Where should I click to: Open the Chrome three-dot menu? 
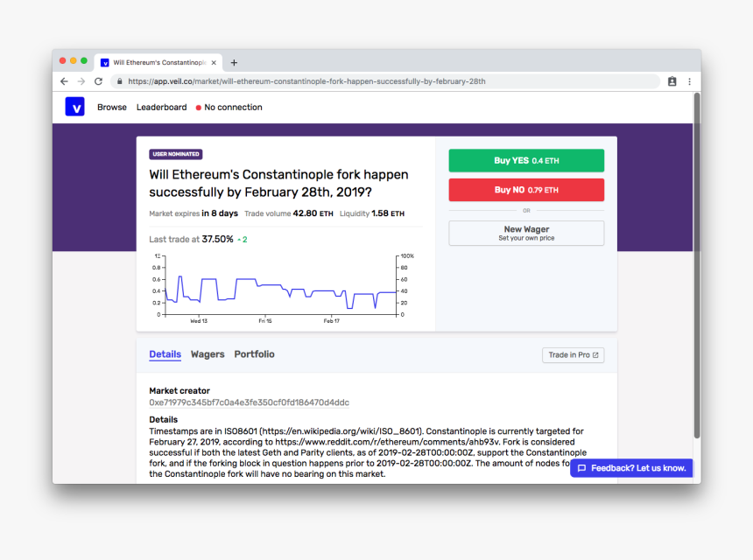pos(689,81)
